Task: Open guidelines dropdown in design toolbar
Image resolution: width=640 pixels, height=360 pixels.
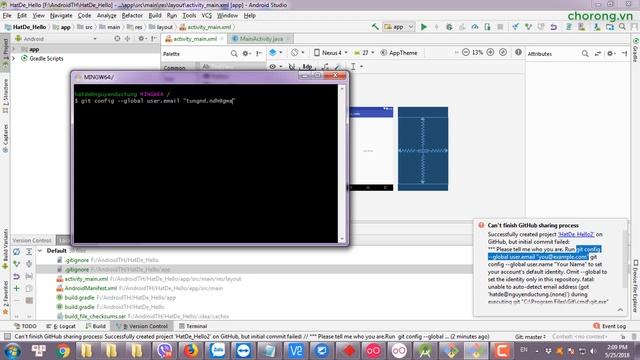Action: (356, 67)
